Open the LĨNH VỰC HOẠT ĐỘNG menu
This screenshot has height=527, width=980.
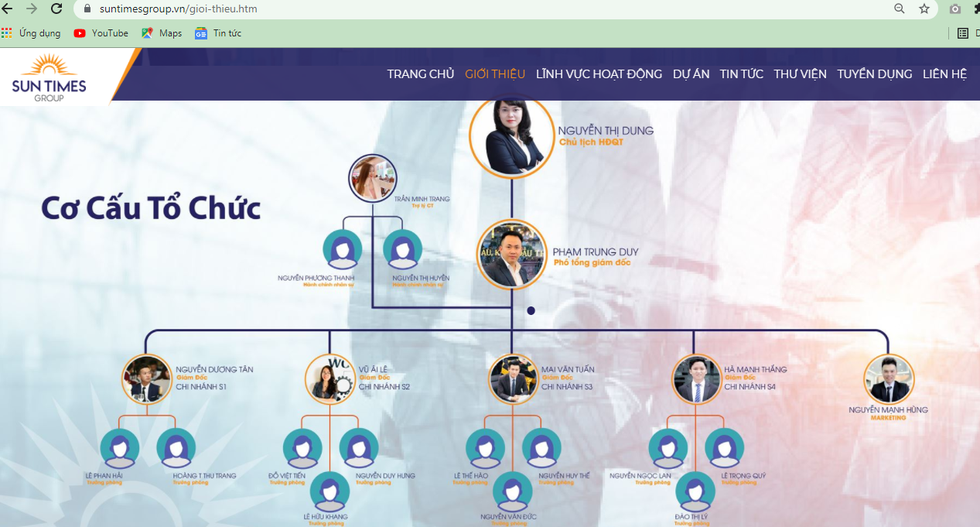(x=599, y=74)
